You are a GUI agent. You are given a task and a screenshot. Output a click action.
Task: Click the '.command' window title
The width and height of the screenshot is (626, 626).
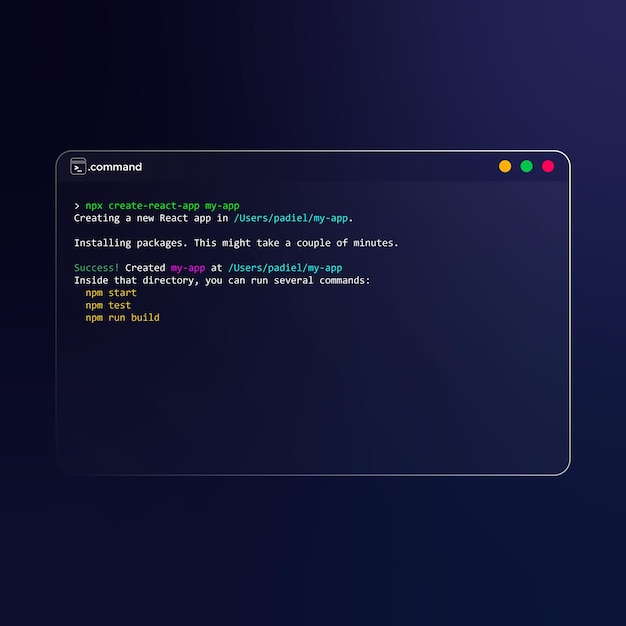click(115, 167)
